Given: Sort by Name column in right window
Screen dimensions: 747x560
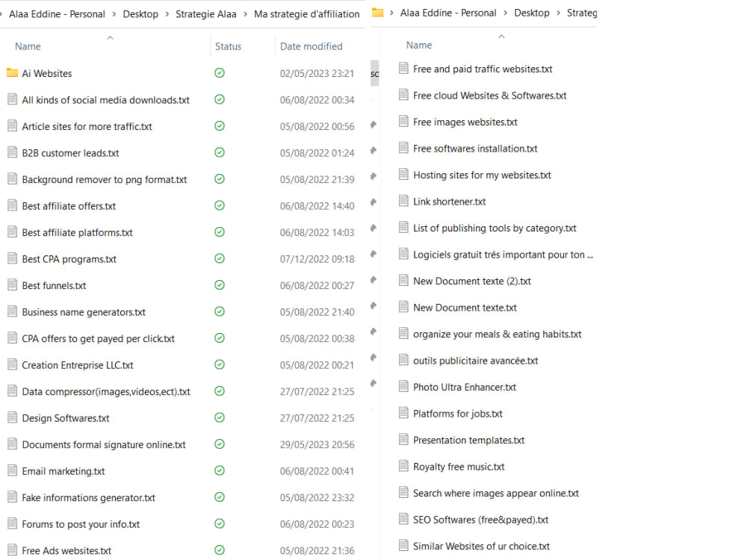Looking at the screenshot, I should point(419,46).
